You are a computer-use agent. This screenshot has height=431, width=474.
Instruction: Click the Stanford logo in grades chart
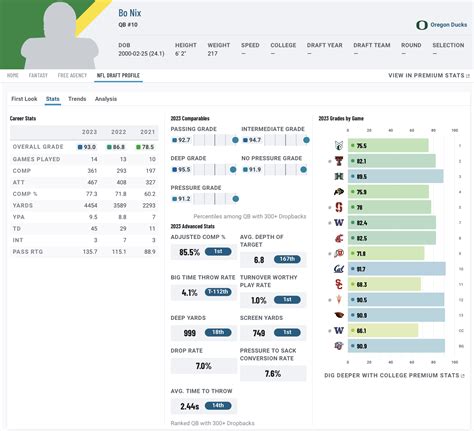point(339,207)
